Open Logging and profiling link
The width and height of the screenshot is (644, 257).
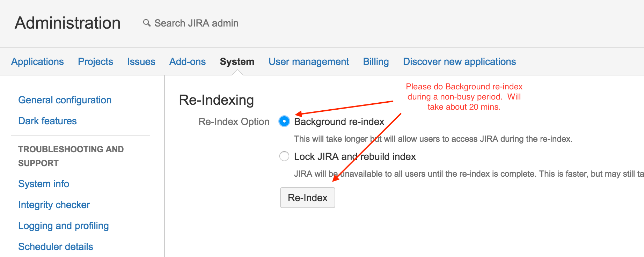pos(64,226)
